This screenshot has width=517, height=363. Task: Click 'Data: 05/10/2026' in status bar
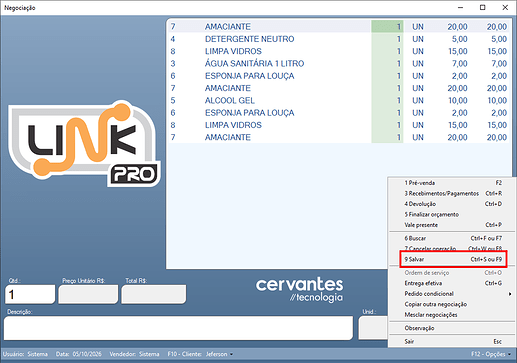(78, 354)
